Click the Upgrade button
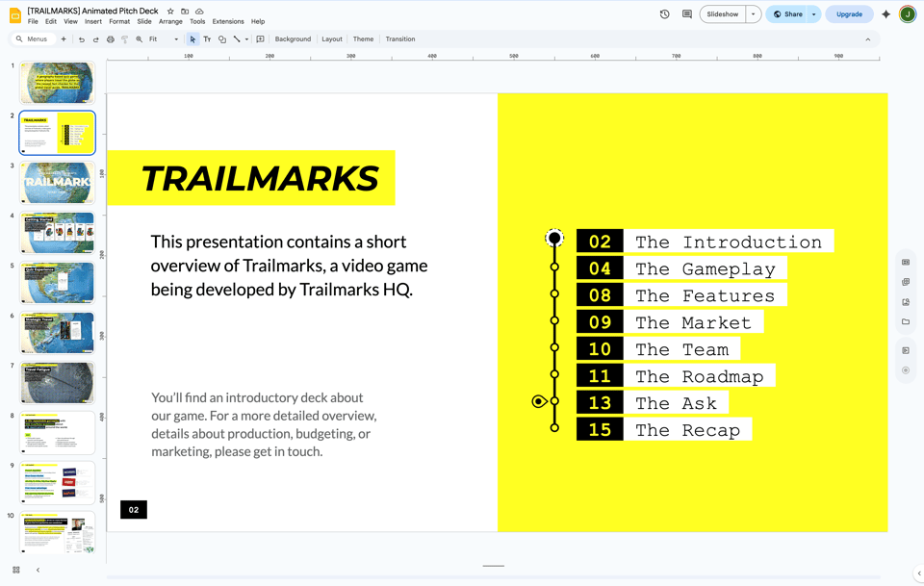Screen dimensions: 924x586 (848, 13)
